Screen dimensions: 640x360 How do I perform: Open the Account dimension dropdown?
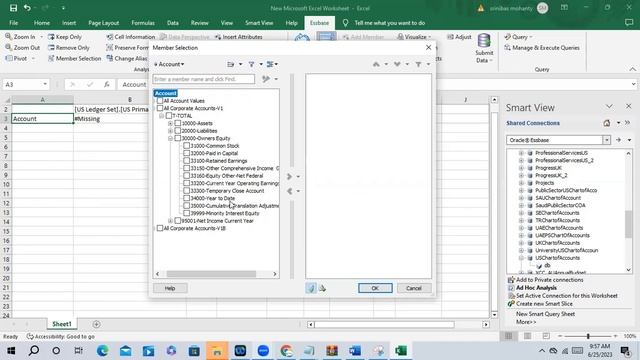tap(169, 64)
